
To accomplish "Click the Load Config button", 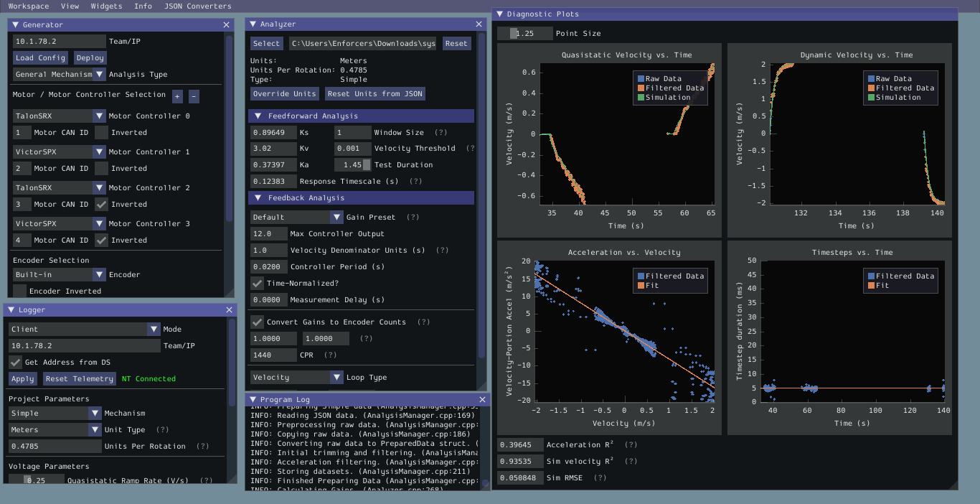I will pos(40,57).
